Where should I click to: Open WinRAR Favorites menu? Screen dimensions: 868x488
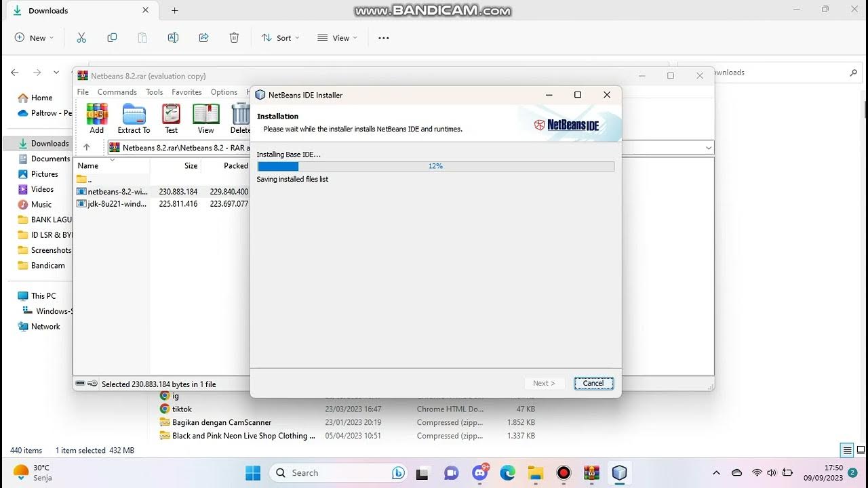(x=186, y=92)
